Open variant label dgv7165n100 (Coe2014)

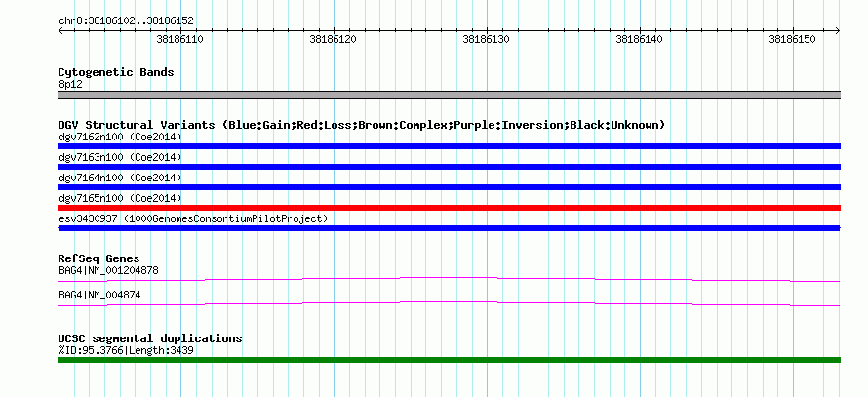pos(120,198)
